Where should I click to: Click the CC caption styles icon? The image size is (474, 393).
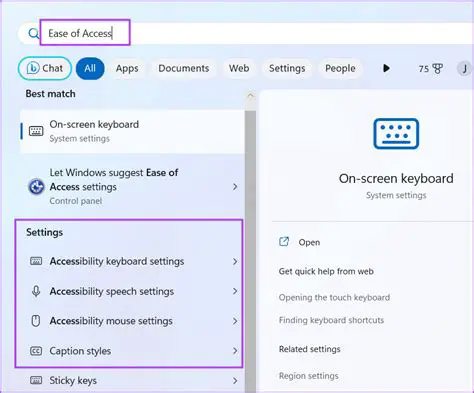(x=36, y=351)
